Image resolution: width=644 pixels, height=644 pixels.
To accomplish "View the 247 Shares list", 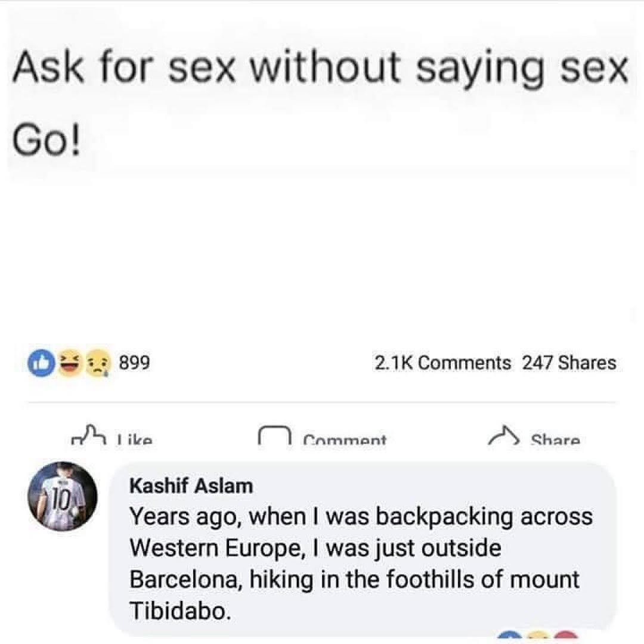I will [569, 363].
